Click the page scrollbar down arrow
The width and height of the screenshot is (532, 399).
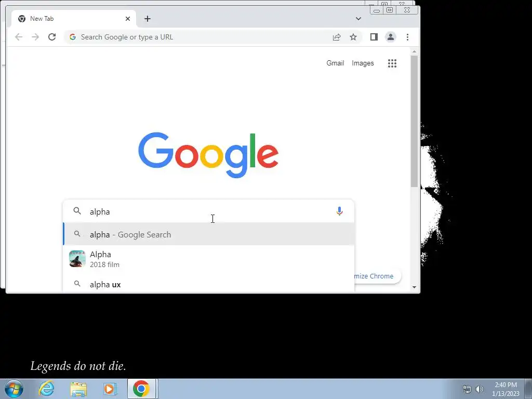pyautogui.click(x=414, y=287)
